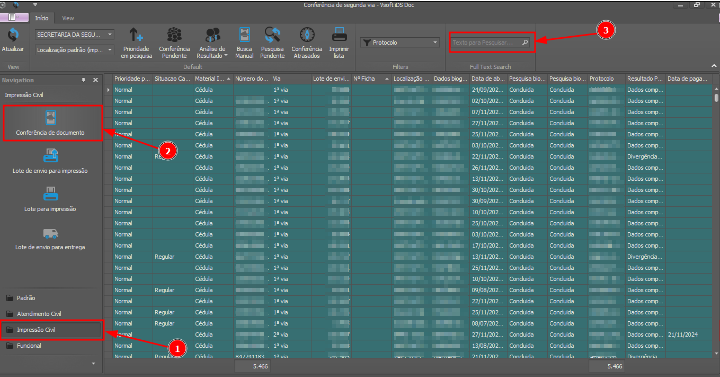Click the search magnifier icon
Viewport: 720px width, 377px height.
click(x=525, y=42)
